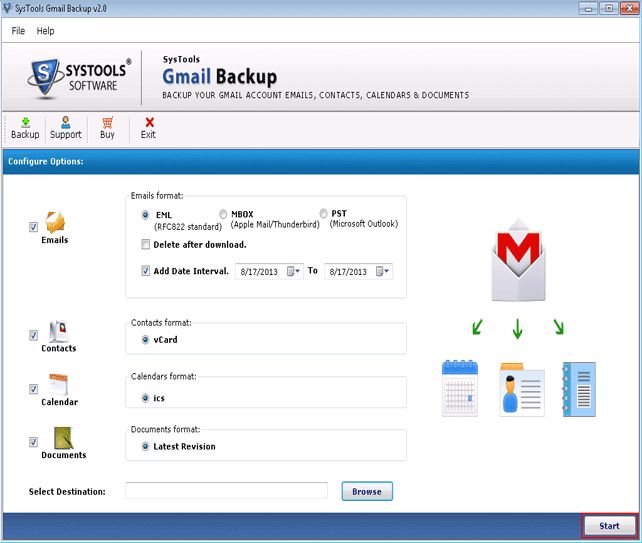Screen dimensions: 642x543
Task: Select the ics calendar format
Action: (145, 398)
